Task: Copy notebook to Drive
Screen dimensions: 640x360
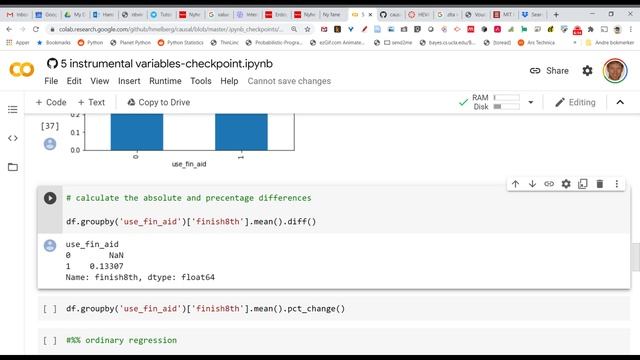Action: click(x=159, y=102)
